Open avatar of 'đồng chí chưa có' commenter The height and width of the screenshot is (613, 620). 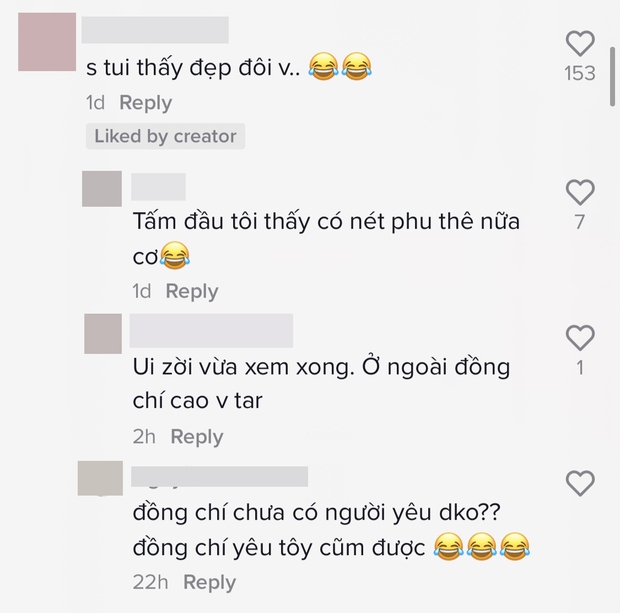[x=100, y=478]
